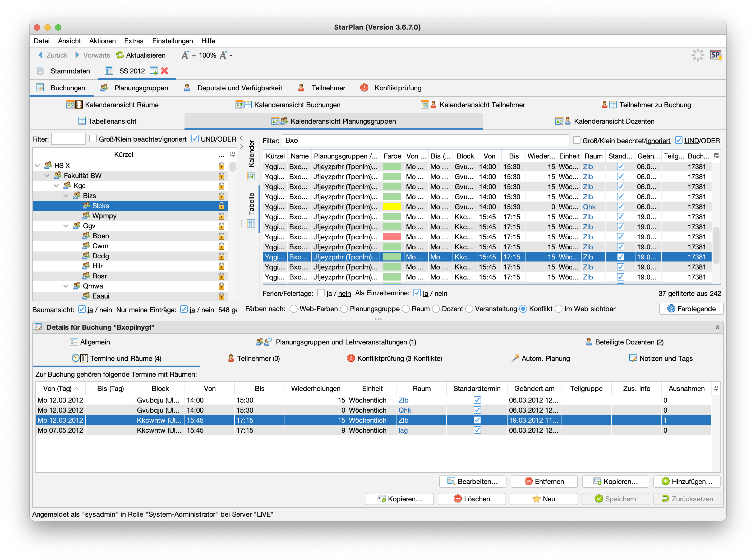The image size is (756, 560).
Task: Click the red Konfliktprüfung warning icon
Action: tap(364, 88)
